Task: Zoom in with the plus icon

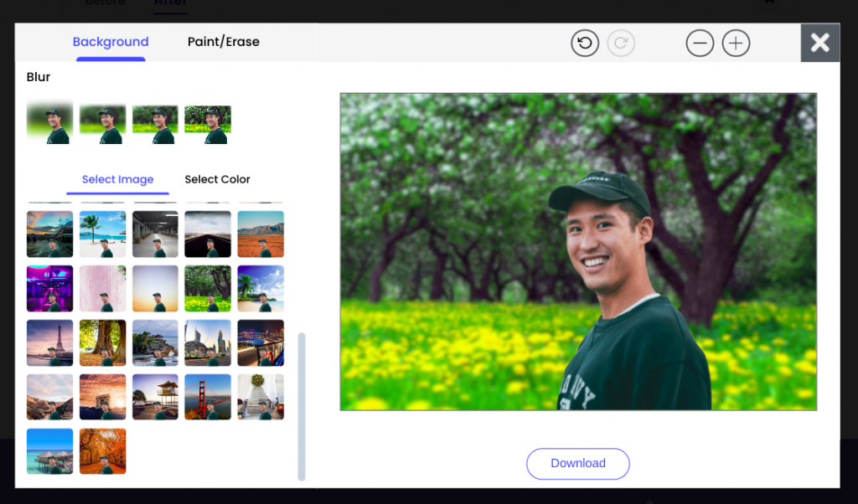Action: [x=736, y=43]
